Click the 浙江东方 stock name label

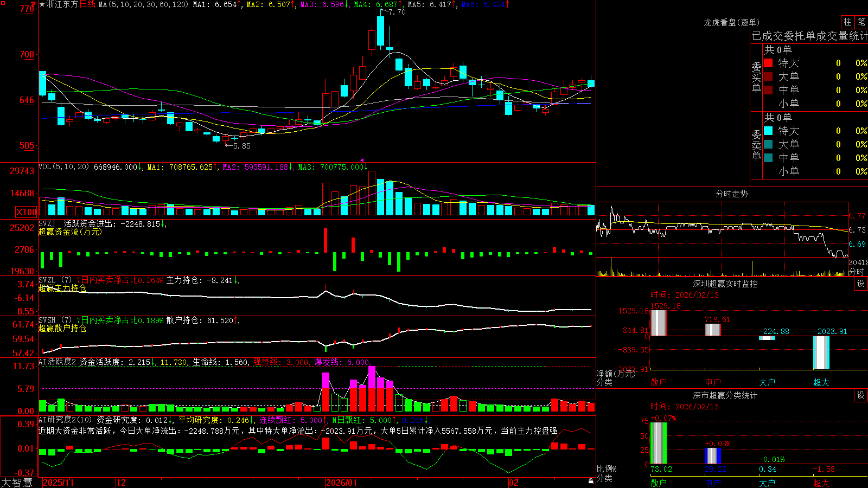[x=62, y=4]
